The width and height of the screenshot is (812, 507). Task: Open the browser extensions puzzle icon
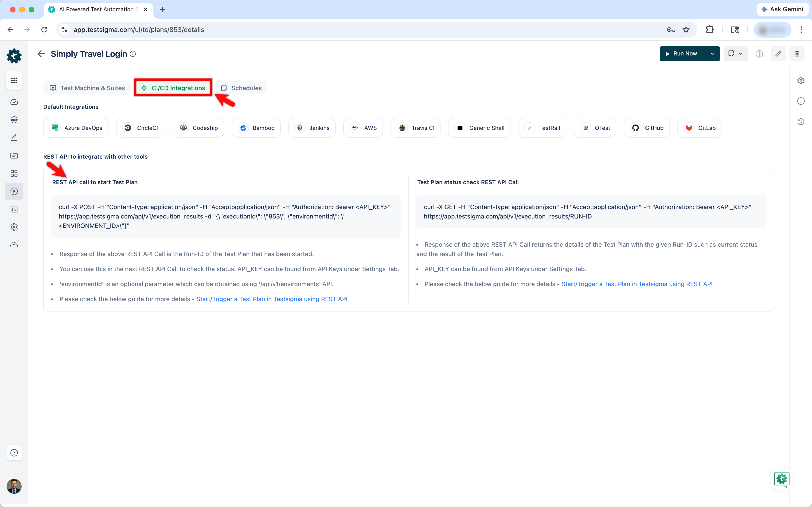tap(710, 30)
